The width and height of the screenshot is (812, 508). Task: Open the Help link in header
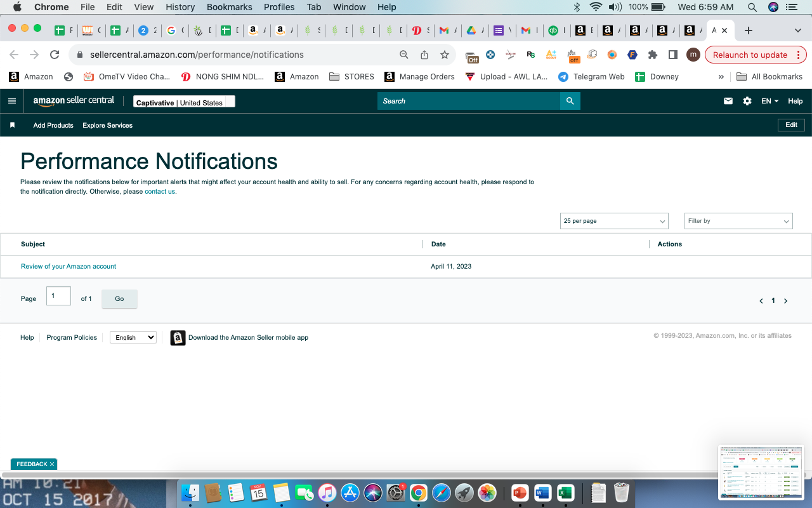click(x=795, y=101)
